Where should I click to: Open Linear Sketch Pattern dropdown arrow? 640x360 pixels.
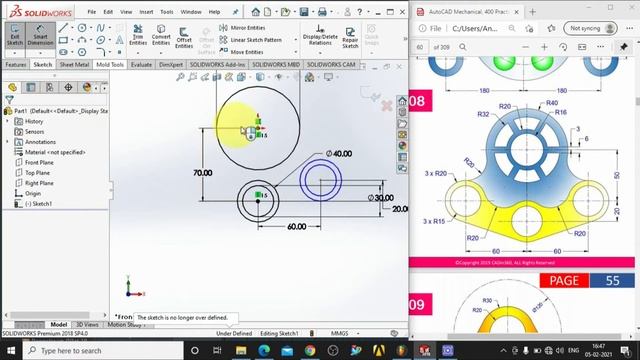tap(296, 40)
